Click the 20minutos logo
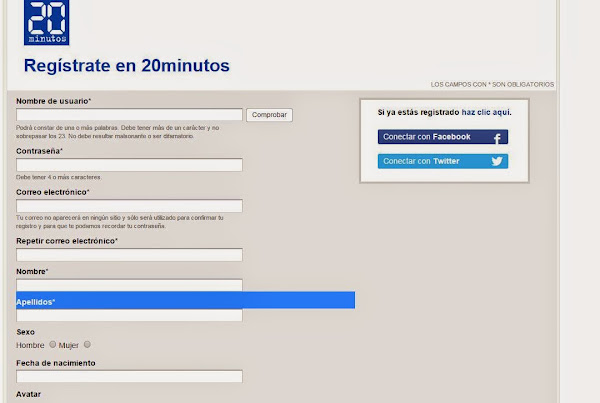 pyautogui.click(x=47, y=22)
